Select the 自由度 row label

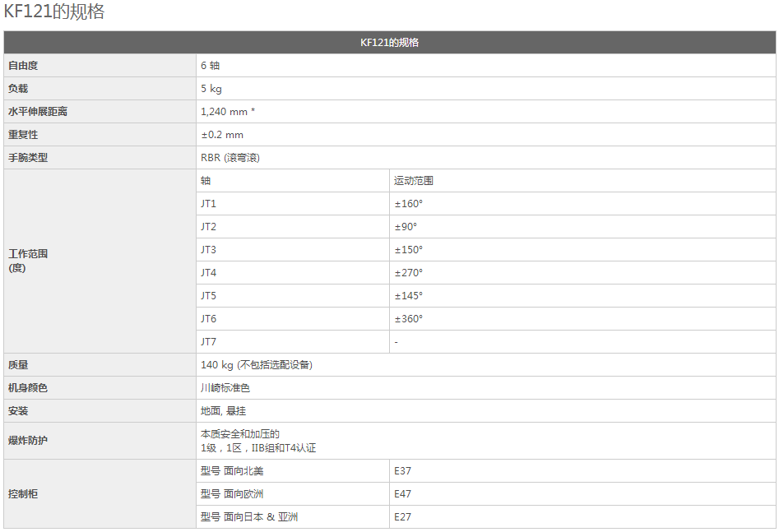(23, 65)
